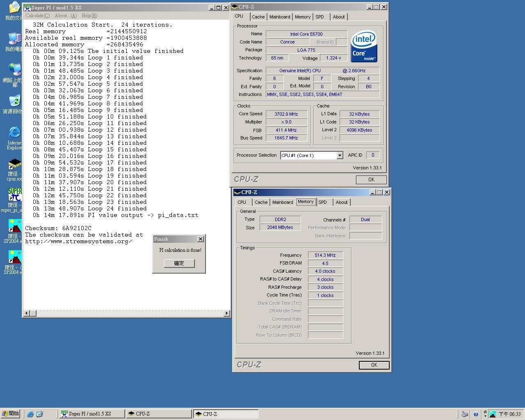Close the Finish dialog with X
The height and width of the screenshot is (420, 525).
tap(201, 239)
